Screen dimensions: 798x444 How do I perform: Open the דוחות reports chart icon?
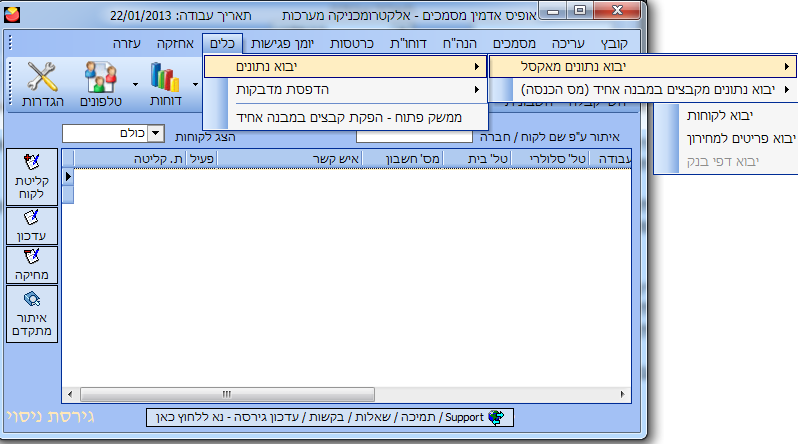pos(165,84)
